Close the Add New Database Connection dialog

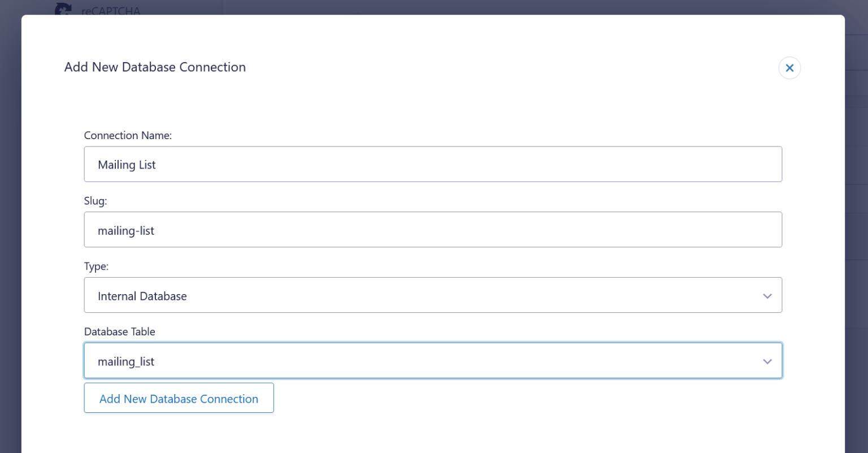(789, 67)
